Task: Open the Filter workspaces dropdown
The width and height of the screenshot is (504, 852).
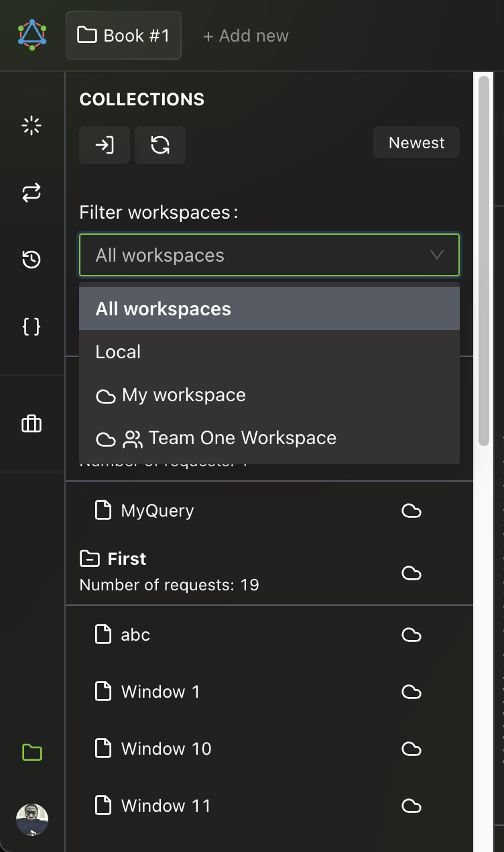Action: [269, 255]
